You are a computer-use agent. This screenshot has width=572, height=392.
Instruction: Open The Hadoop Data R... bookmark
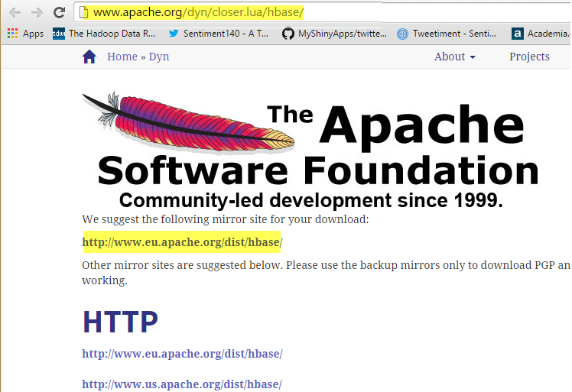(105, 34)
